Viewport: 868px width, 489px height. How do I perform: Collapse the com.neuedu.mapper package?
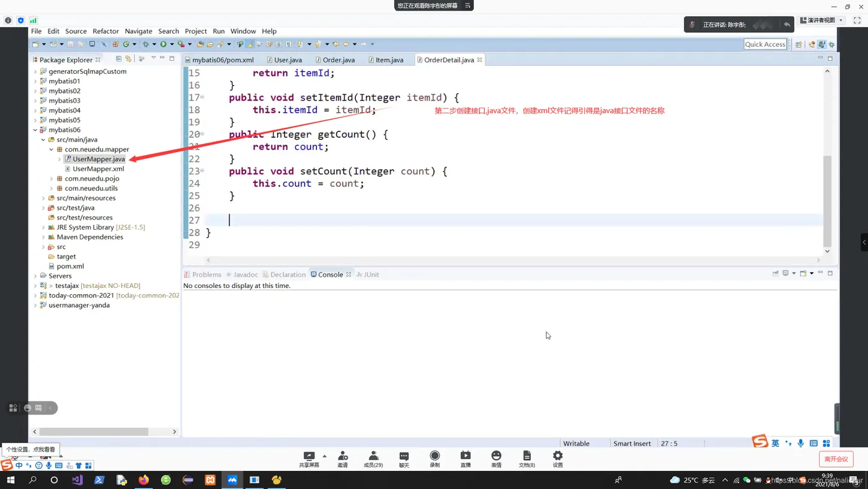[x=51, y=150]
